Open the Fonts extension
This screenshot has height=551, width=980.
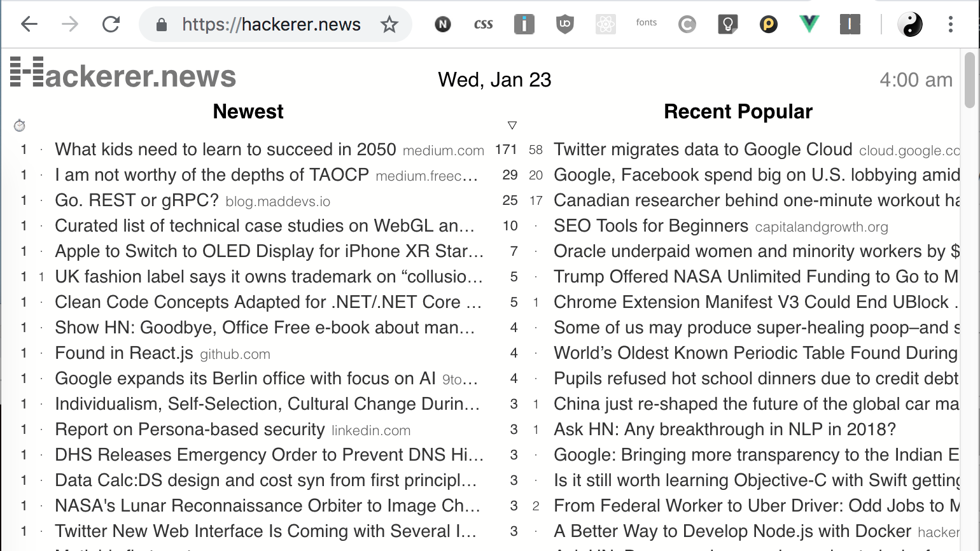[647, 24]
